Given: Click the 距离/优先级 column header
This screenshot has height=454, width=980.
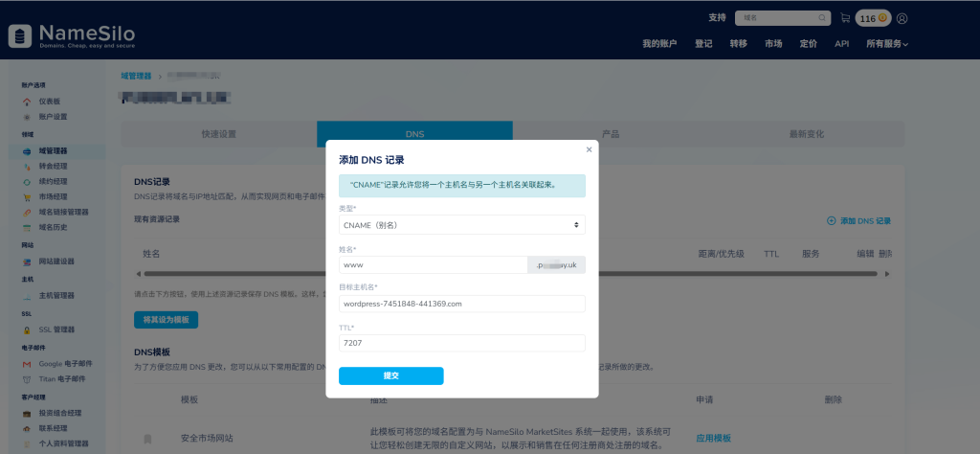Looking at the screenshot, I should click(722, 254).
